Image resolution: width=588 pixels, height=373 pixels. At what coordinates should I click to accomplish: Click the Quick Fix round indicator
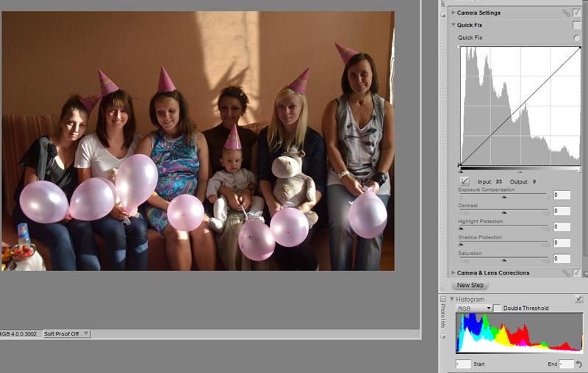pos(576,38)
